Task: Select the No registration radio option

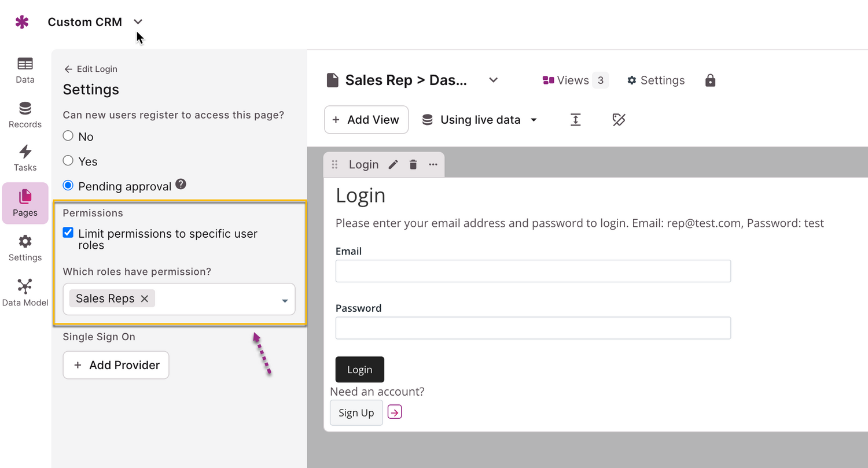Action: [x=68, y=136]
